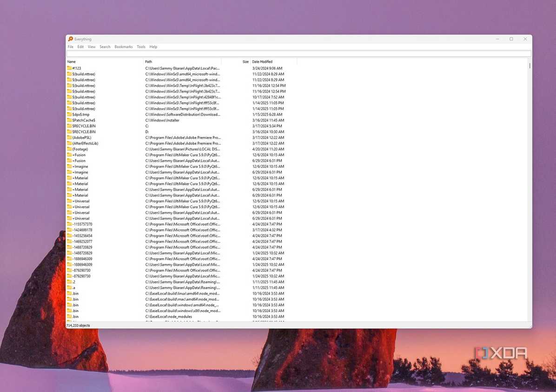Click the folder icon for -1424699178

coord(69,230)
